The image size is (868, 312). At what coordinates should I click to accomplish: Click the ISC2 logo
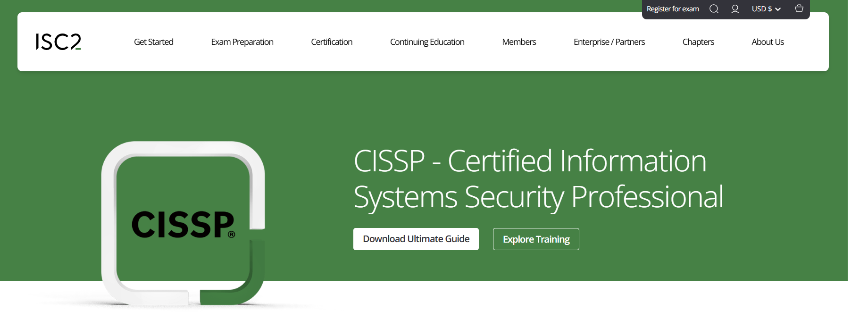58,42
